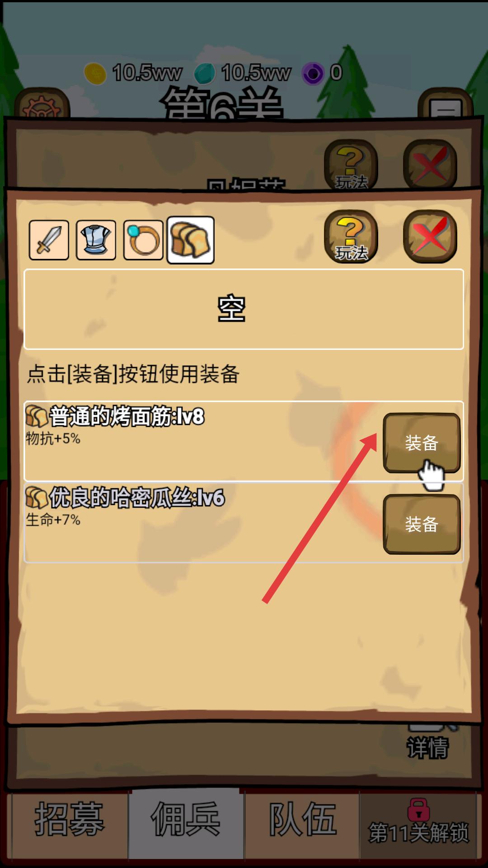Viewport: 488px width, 868px height.
Task: Close the equipment panel with red X
Action: [430, 236]
